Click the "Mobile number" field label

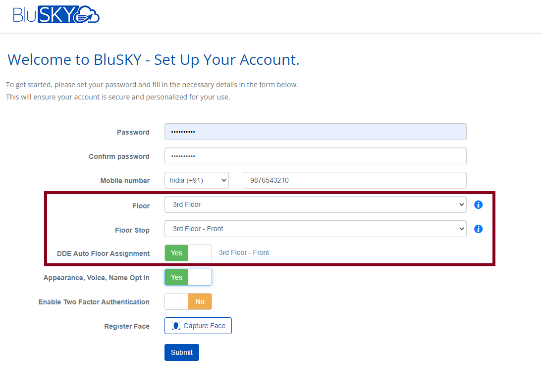pyautogui.click(x=125, y=181)
